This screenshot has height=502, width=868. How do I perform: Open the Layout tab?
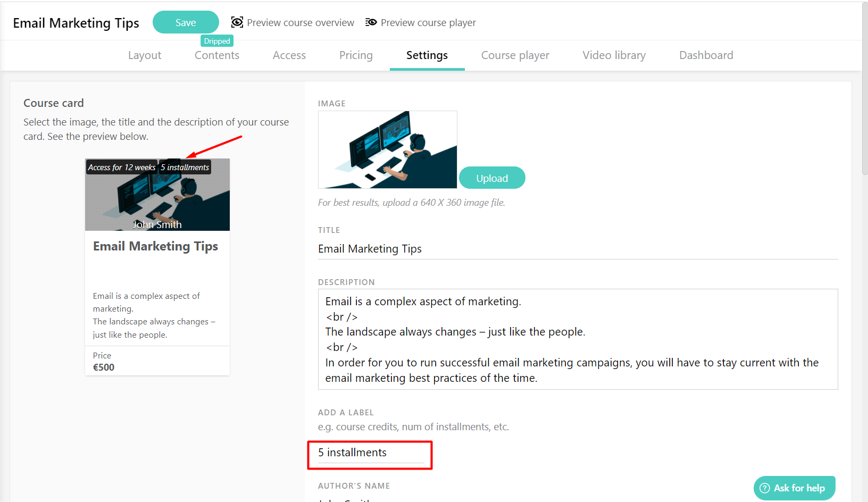pyautogui.click(x=144, y=55)
